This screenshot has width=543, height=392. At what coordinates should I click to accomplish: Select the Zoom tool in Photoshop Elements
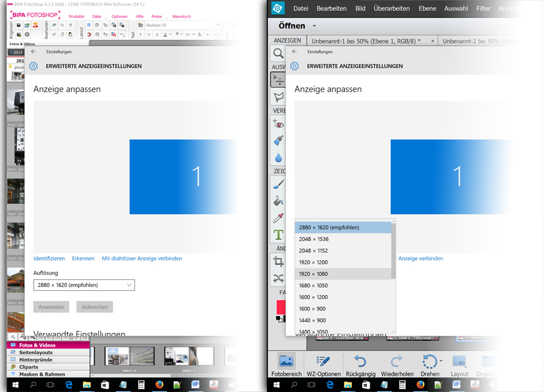tap(278, 53)
